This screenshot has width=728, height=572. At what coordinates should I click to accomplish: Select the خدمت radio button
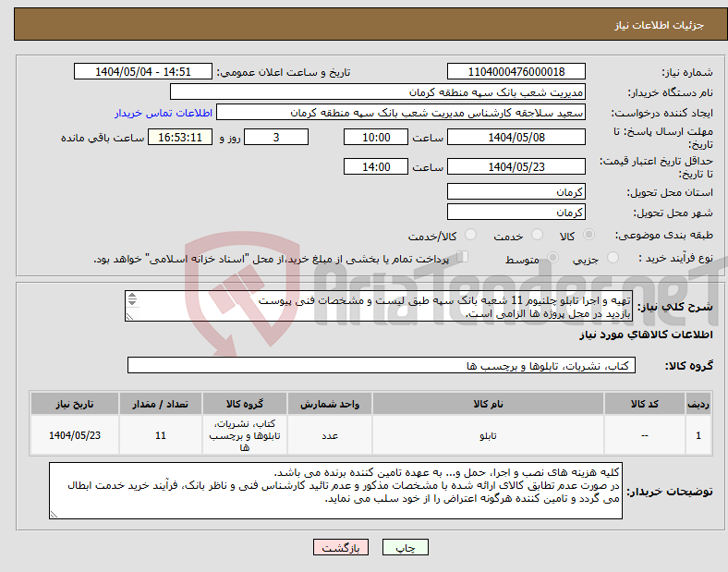(x=537, y=235)
